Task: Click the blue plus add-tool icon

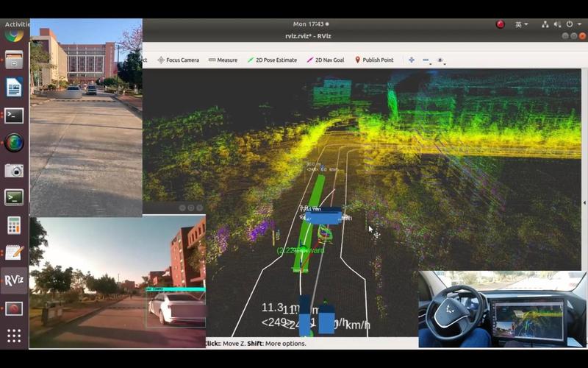Action: [x=411, y=60]
